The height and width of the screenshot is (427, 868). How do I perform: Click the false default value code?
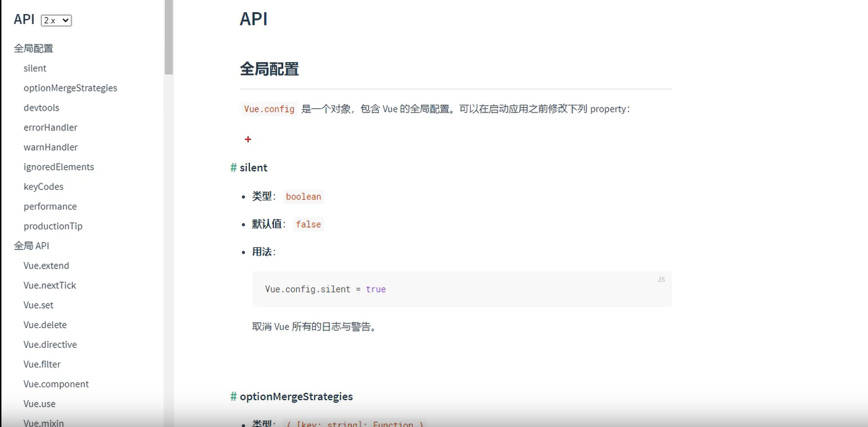pos(308,224)
